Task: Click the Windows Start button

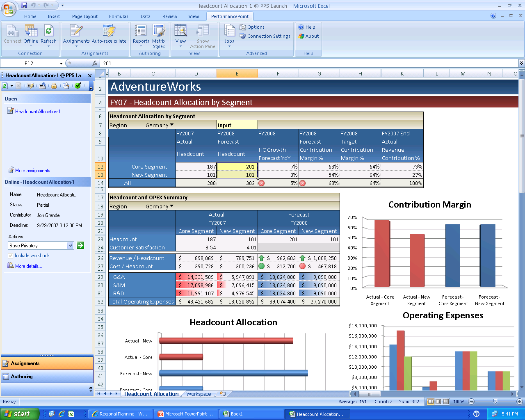Action: 20,414
